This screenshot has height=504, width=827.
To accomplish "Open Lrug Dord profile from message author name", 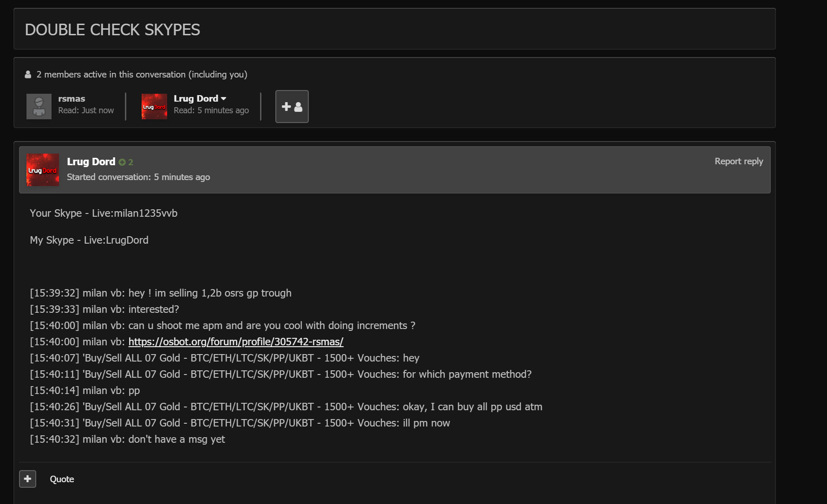I will pyautogui.click(x=91, y=162).
